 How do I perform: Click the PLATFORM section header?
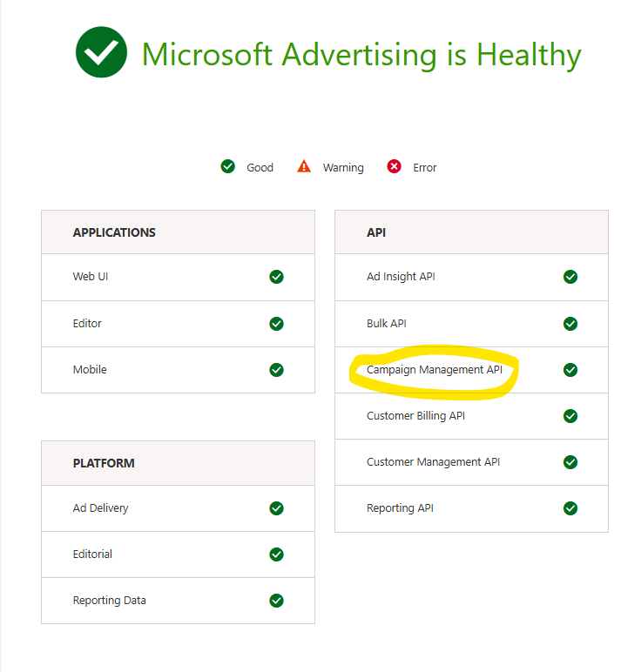click(178, 463)
